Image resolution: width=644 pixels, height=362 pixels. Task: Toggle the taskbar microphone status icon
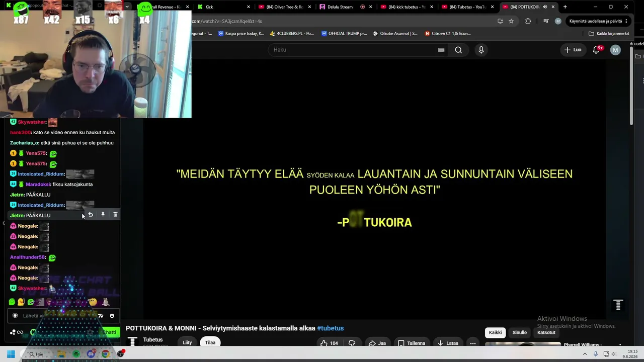(x=596, y=354)
